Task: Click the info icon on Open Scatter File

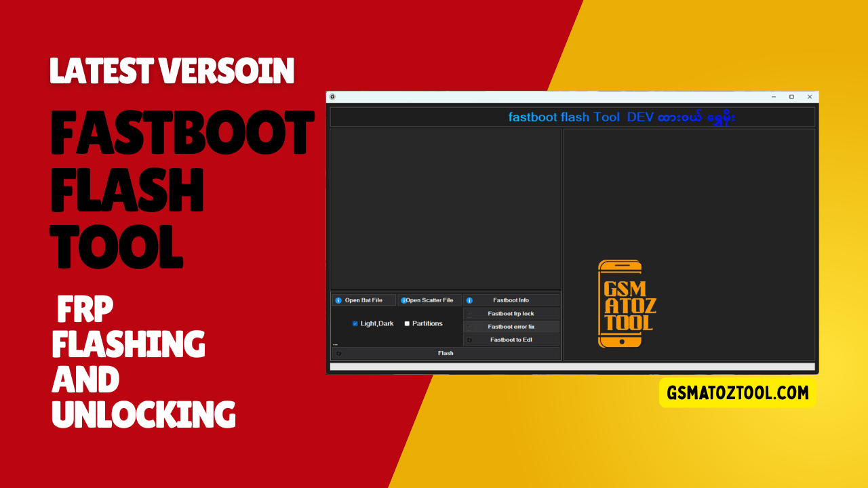Action: pyautogui.click(x=403, y=300)
